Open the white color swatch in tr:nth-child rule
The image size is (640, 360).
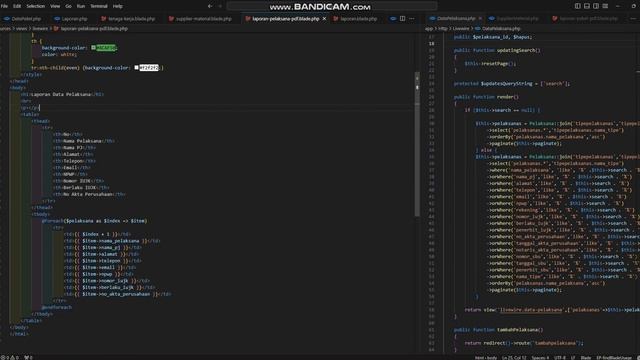click(x=136, y=68)
